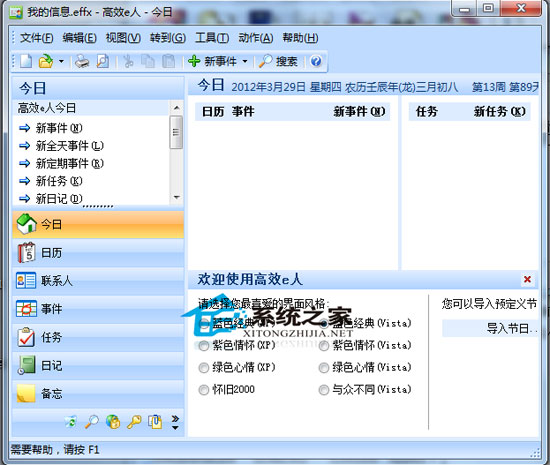This screenshot has height=465, width=550.
Task: Open the 动作(A) menu
Action: (256, 38)
